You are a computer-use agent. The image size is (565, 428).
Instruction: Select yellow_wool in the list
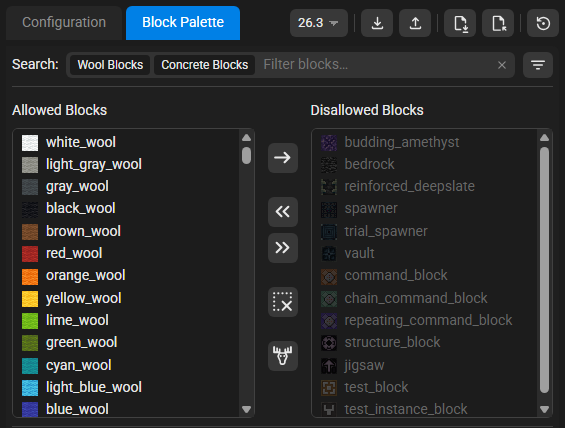126,299
